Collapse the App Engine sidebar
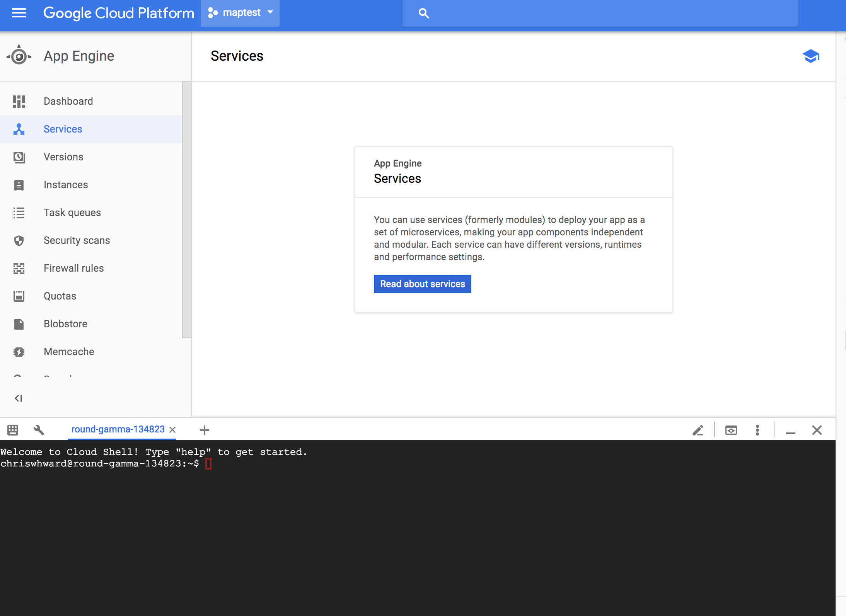The height and width of the screenshot is (616, 846). click(18, 398)
